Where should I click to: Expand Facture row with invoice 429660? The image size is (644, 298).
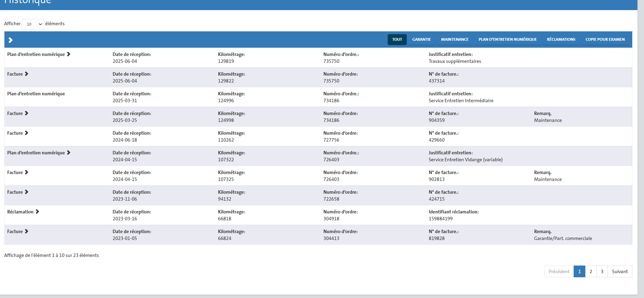[27, 133]
